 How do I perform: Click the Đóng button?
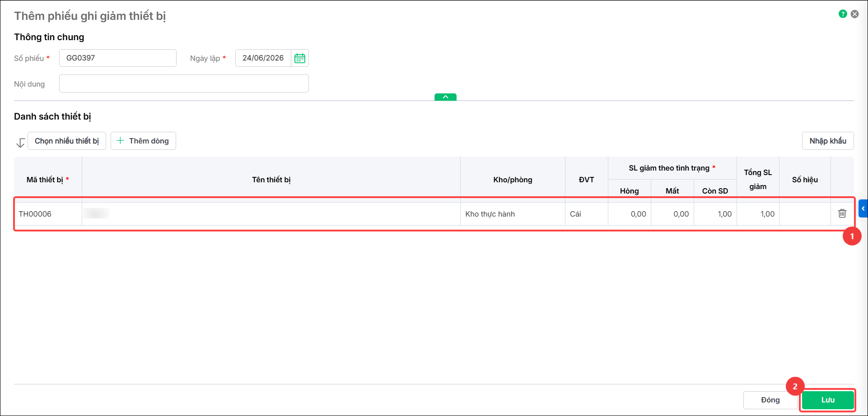pyautogui.click(x=770, y=400)
